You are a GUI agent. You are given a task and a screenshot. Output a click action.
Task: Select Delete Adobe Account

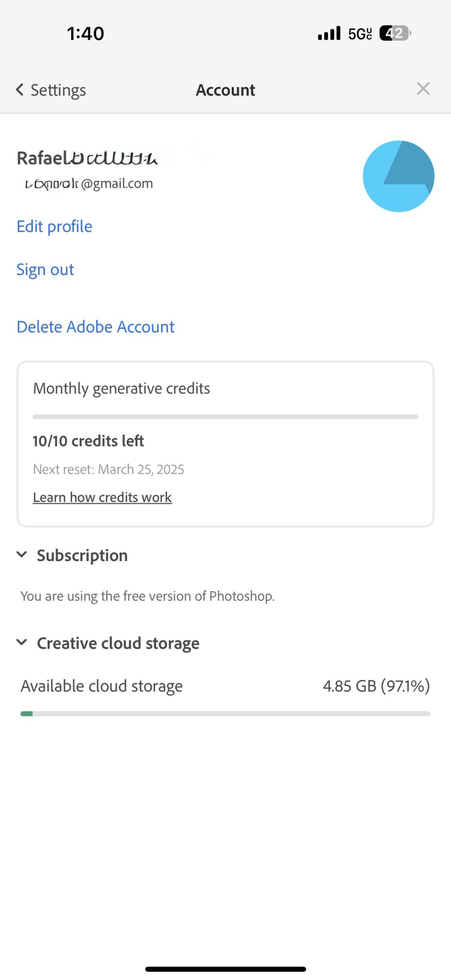(x=95, y=327)
